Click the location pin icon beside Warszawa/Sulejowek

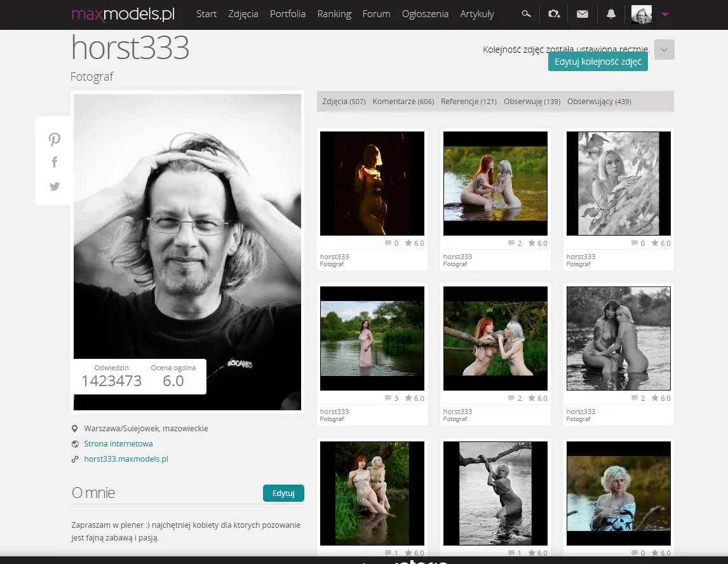point(75,429)
